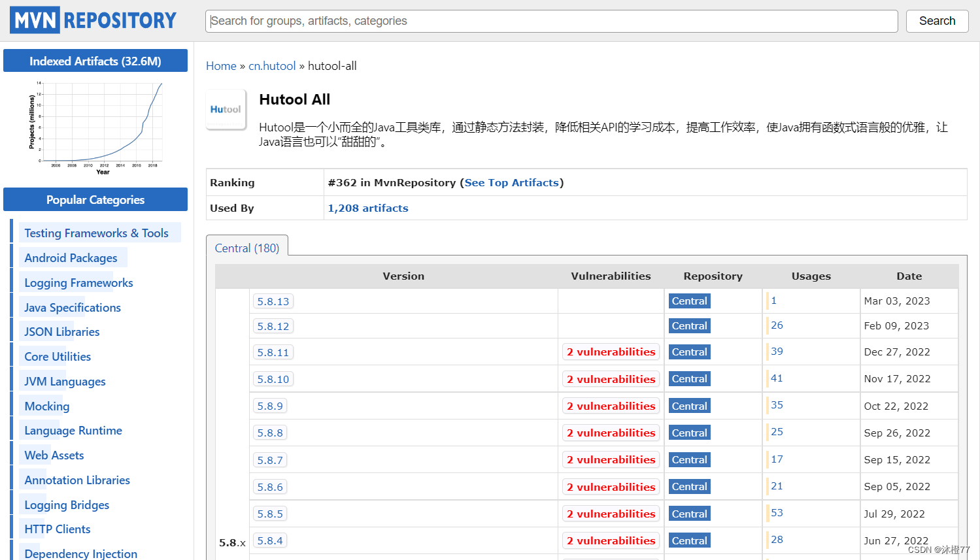Screen dimensions: 980x560
Task: View 2 vulnerabilities for version 5.8.10
Action: [611, 379]
